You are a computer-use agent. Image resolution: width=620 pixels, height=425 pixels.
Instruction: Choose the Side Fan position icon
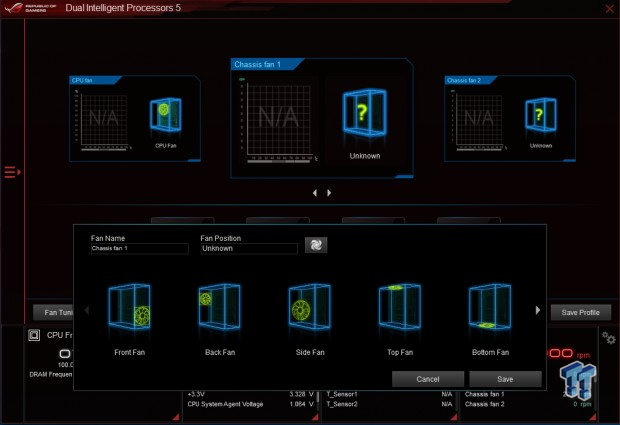tap(310, 307)
